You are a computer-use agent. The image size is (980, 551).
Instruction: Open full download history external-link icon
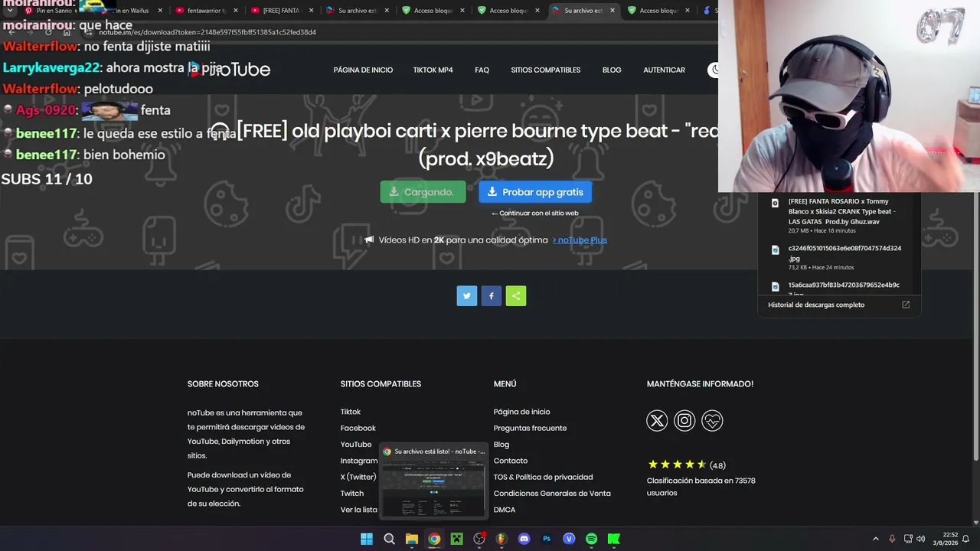pyautogui.click(x=906, y=305)
